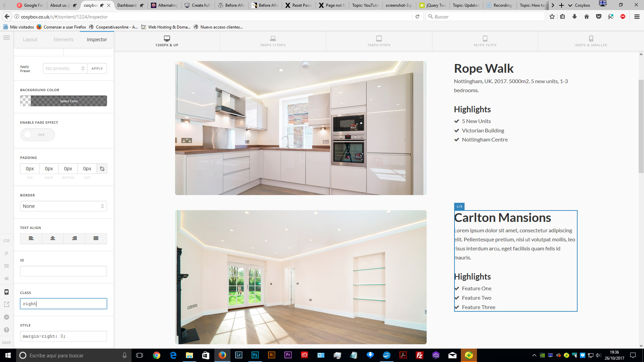Click the help question mark icon
This screenshot has height=362, width=644.
[6, 330]
